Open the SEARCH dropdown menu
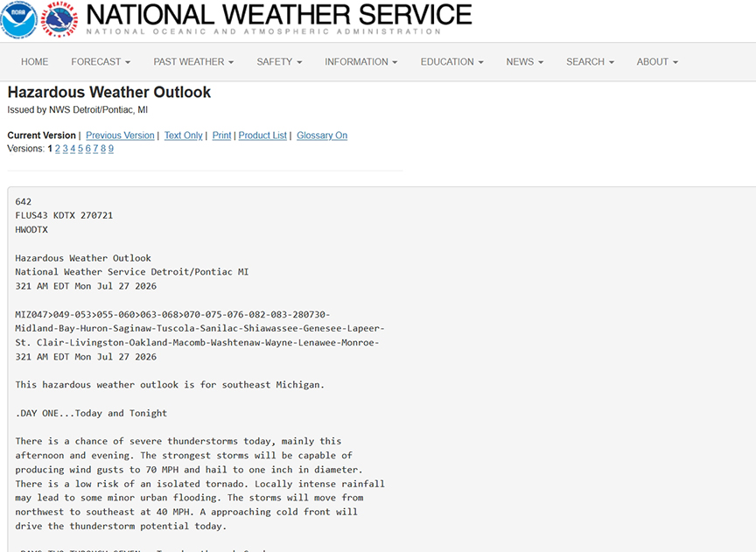 tap(590, 62)
